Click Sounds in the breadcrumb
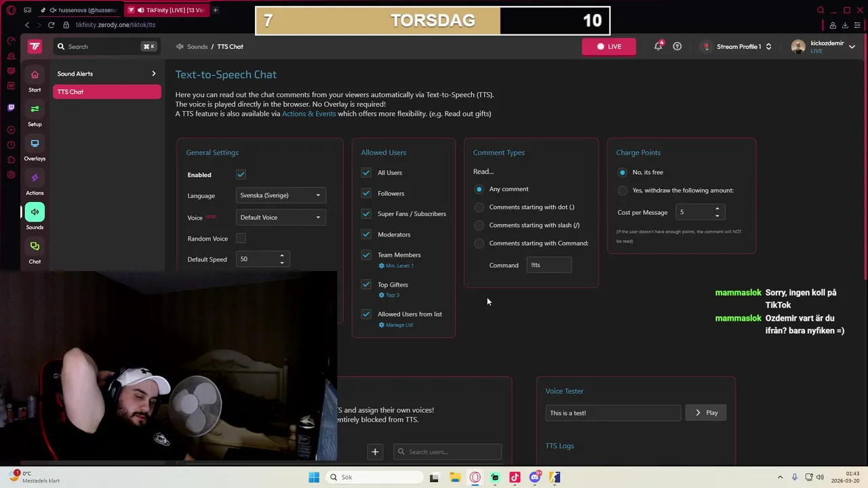868x488 pixels. tap(197, 47)
